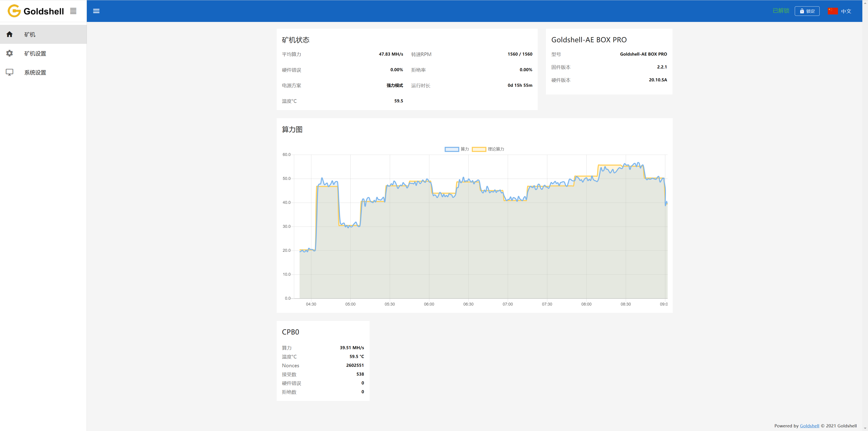Click the home icon for 矿机
This screenshot has height=431, width=868.
(9, 34)
